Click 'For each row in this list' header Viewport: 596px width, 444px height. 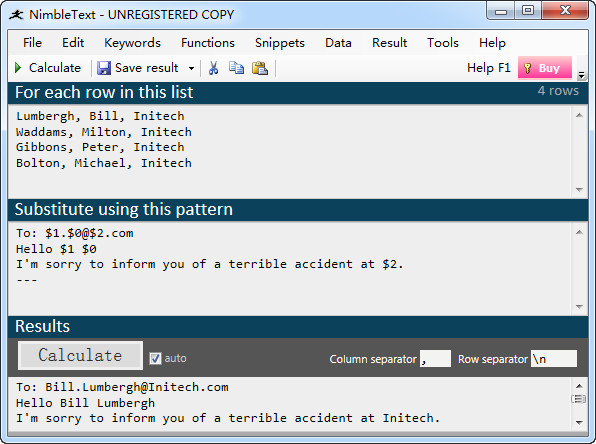(x=104, y=92)
